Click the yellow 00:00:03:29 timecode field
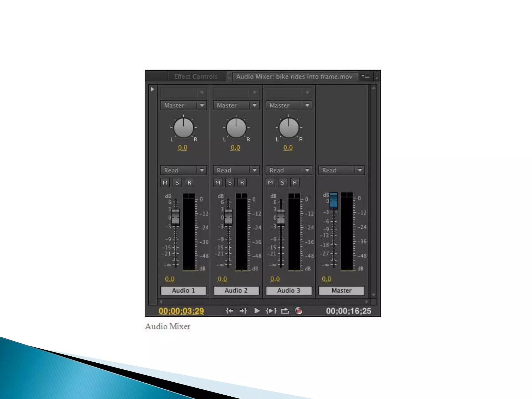The height and width of the screenshot is (399, 532). pos(181,311)
